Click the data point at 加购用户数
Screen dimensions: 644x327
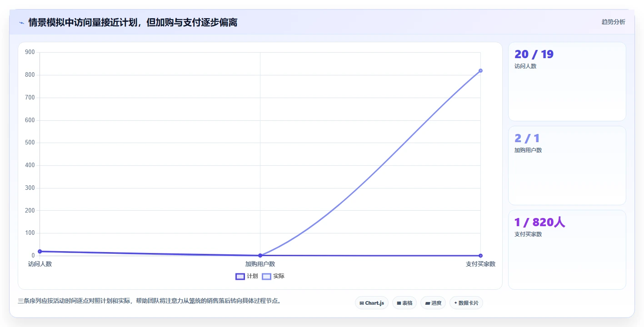(260, 255)
